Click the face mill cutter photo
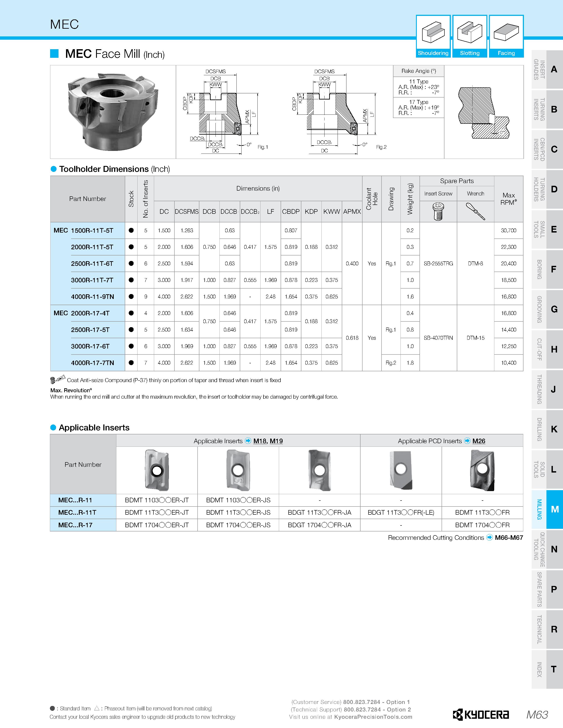The width and height of the screenshot is (563, 728). [113, 112]
